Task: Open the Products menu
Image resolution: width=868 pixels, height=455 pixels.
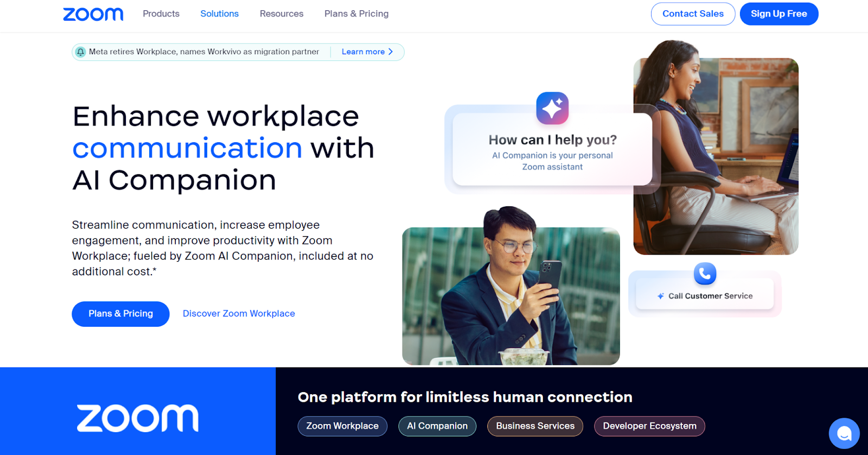Action: (161, 14)
